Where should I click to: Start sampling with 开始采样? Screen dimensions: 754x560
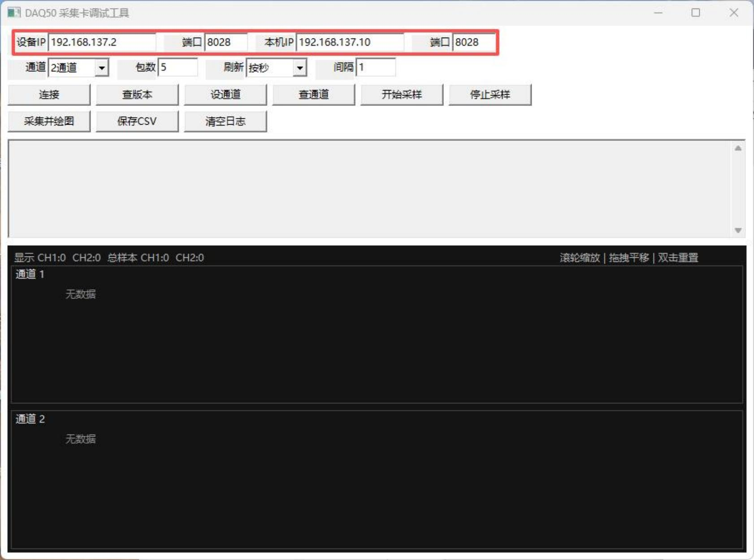click(402, 95)
